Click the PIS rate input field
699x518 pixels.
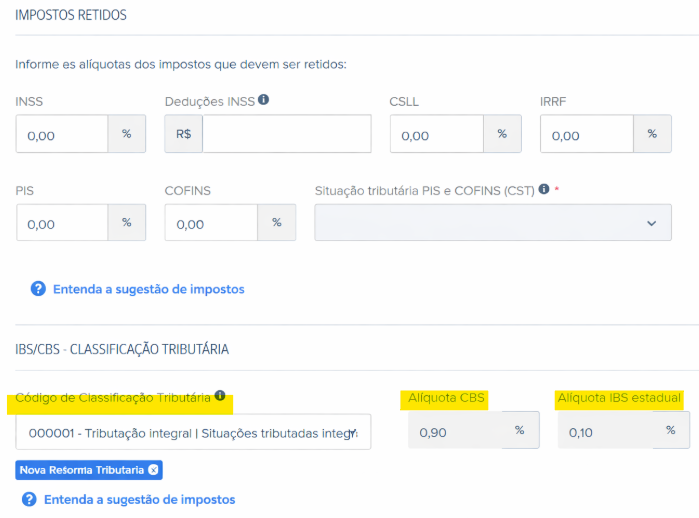point(61,223)
